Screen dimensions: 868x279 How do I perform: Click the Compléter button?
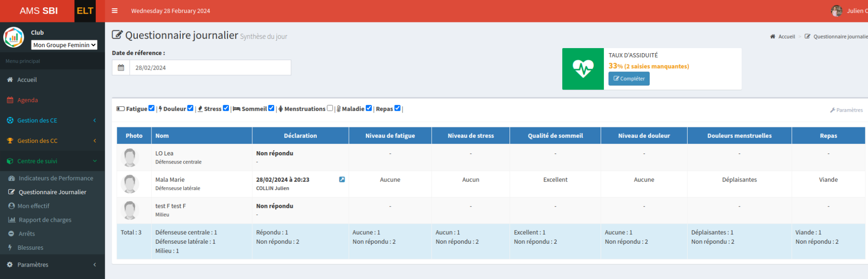point(629,79)
